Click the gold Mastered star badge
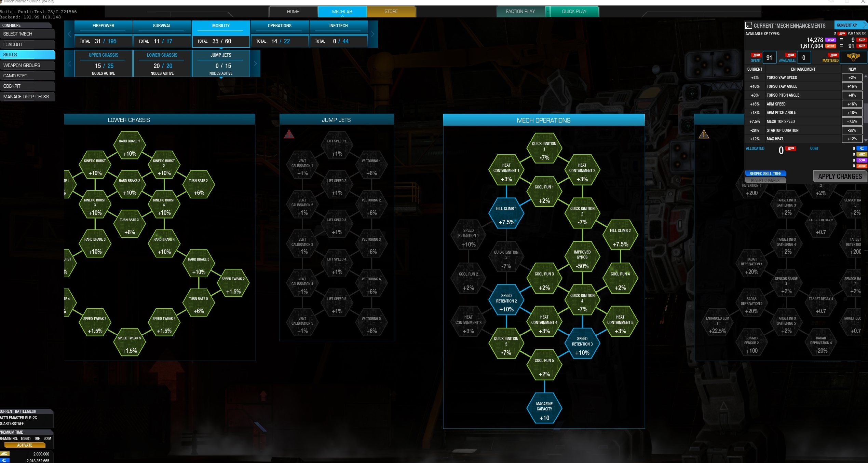Image resolution: width=868 pixels, height=463 pixels. point(853,57)
